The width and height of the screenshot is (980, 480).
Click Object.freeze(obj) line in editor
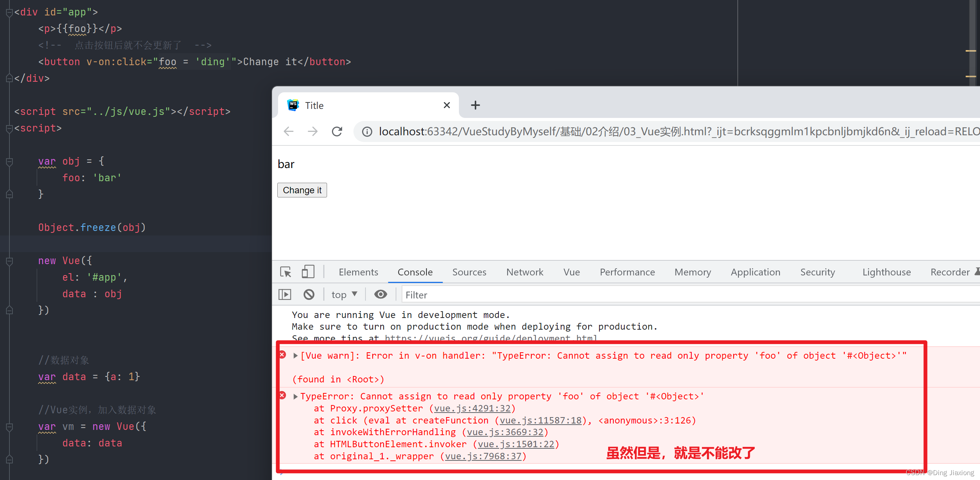pos(92,228)
